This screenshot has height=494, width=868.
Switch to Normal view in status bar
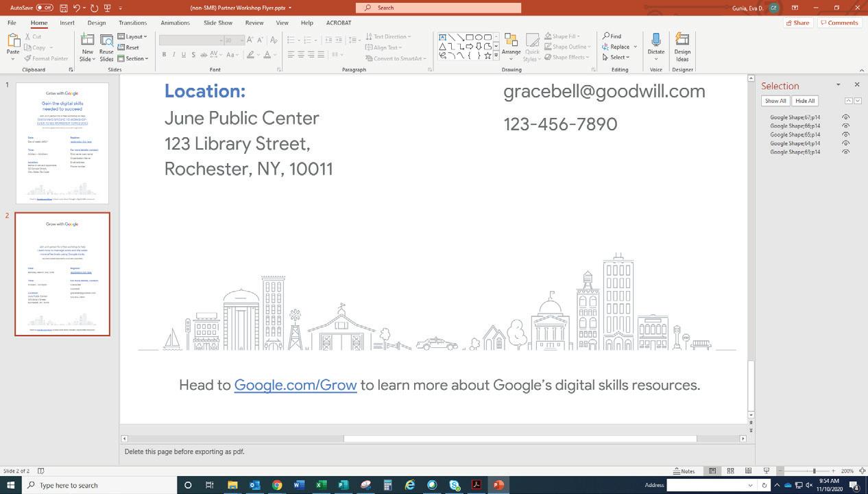click(712, 471)
